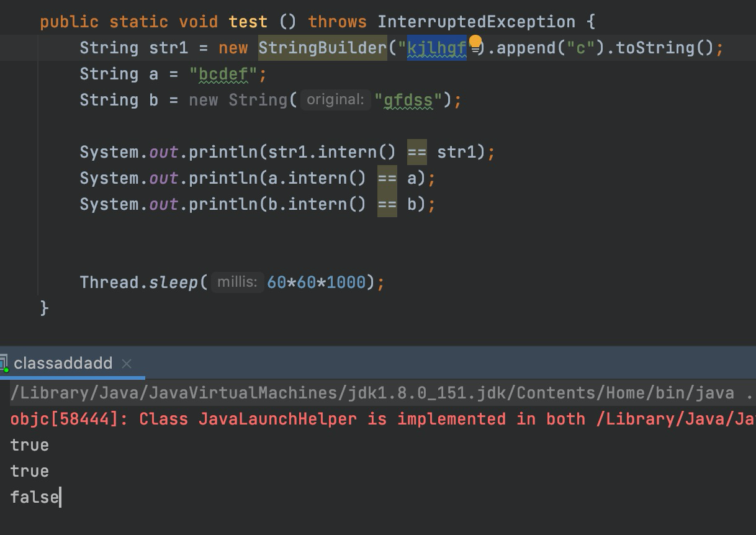Select the classaddadd run tab
This screenshot has width=756, height=535.
tap(63, 363)
